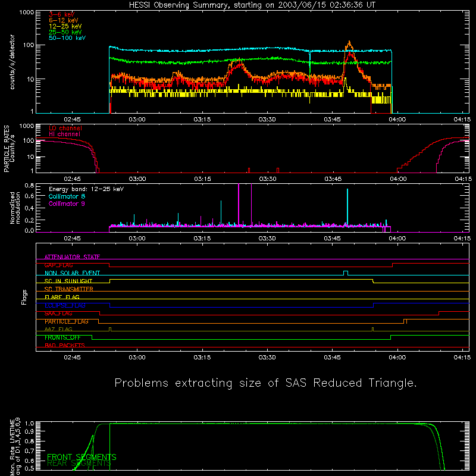This screenshot has height=476, width=476.
Task: Select the Collimator 9 legend entry
Action: (67, 203)
